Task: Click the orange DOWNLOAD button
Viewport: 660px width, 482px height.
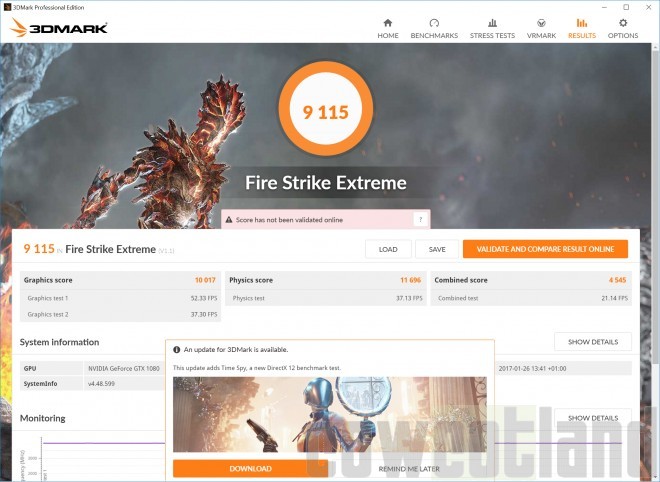Action: point(250,469)
